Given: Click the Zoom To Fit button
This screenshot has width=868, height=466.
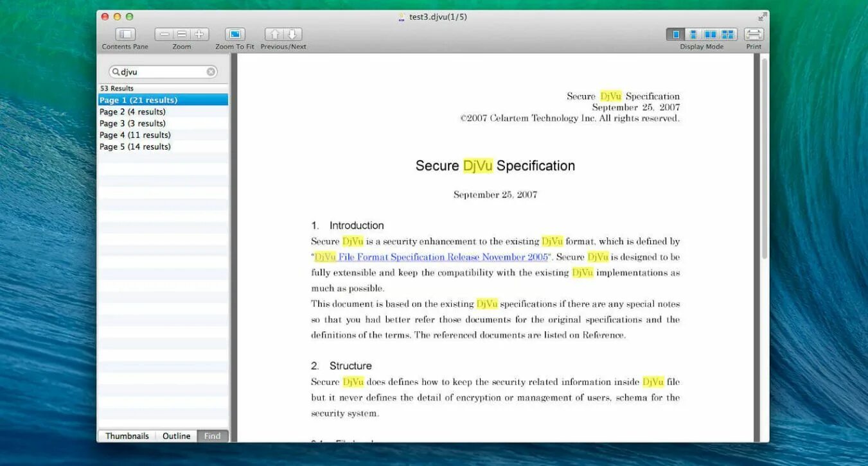Looking at the screenshot, I should 235,34.
